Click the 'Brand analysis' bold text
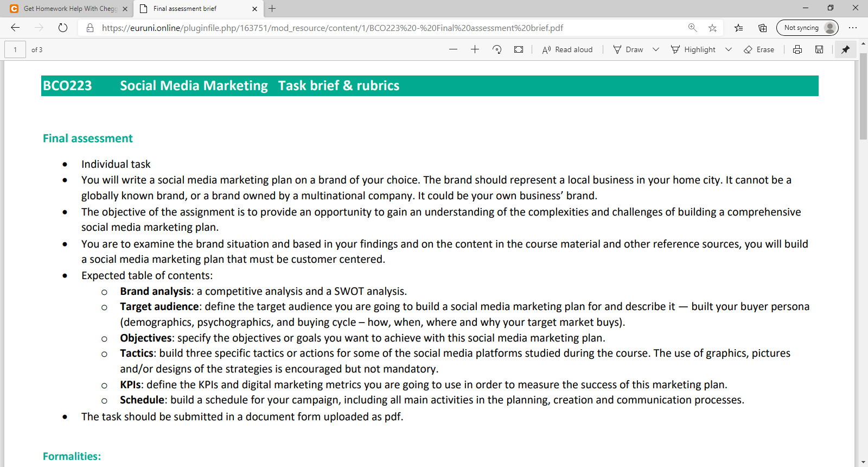The width and height of the screenshot is (868, 467). tap(156, 292)
